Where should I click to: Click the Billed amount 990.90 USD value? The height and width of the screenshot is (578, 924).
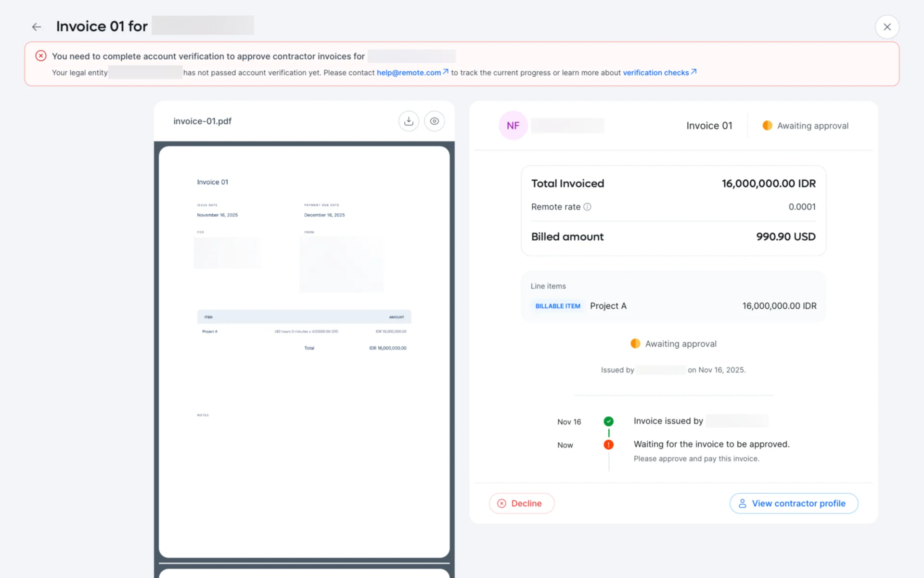(x=785, y=237)
